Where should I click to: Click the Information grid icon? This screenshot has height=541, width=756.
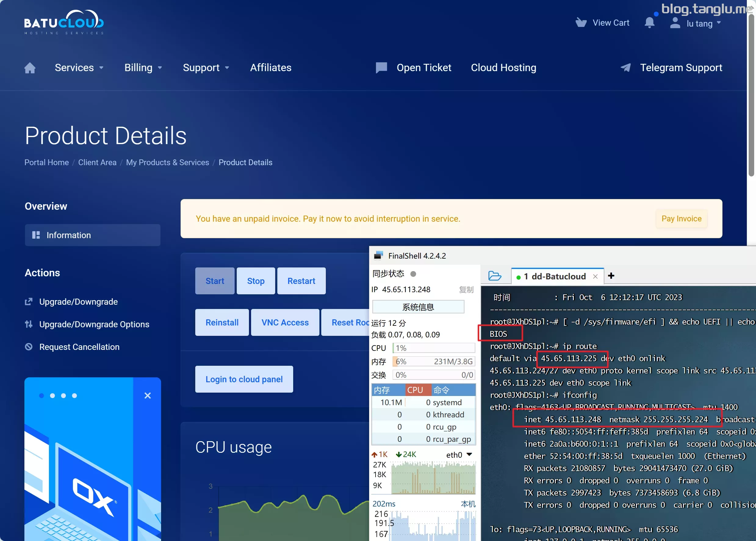(36, 235)
